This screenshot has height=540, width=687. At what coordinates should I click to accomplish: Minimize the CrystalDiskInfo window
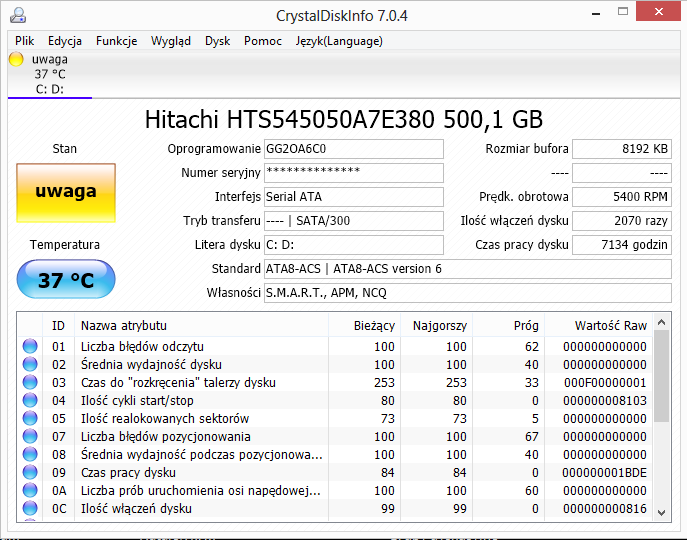point(596,13)
